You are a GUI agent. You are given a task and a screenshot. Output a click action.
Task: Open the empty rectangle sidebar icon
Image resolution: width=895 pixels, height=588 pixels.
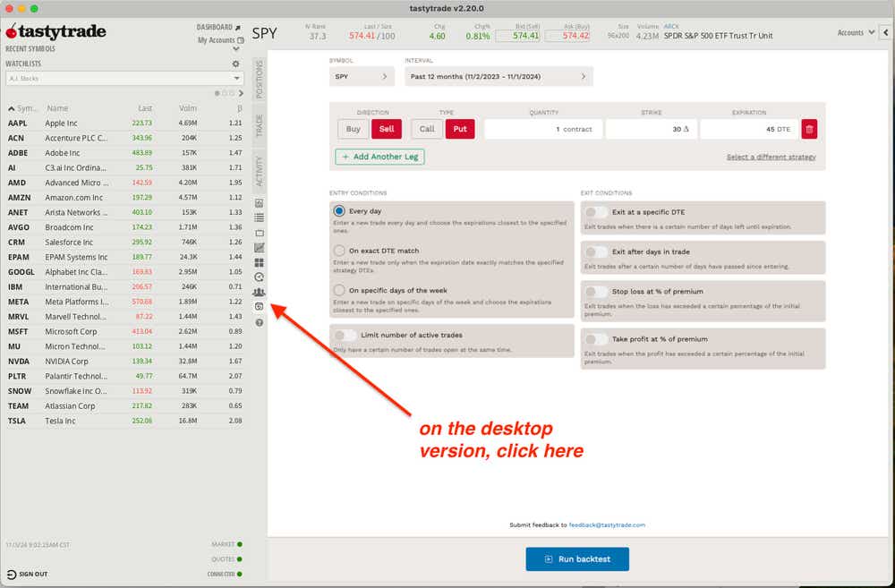pos(260,233)
